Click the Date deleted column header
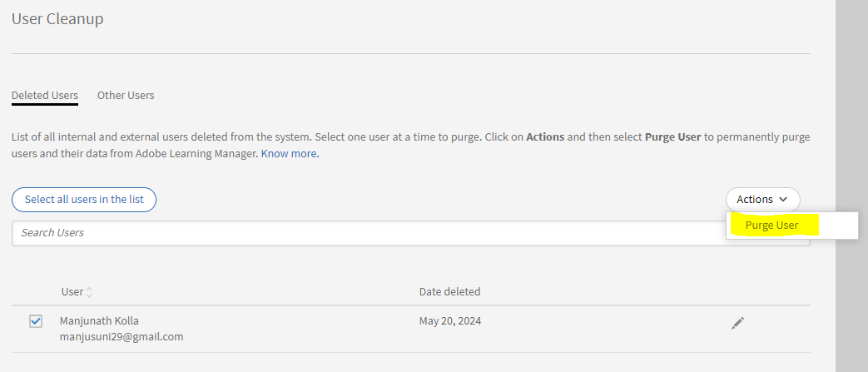This screenshot has width=868, height=372. [x=449, y=292]
